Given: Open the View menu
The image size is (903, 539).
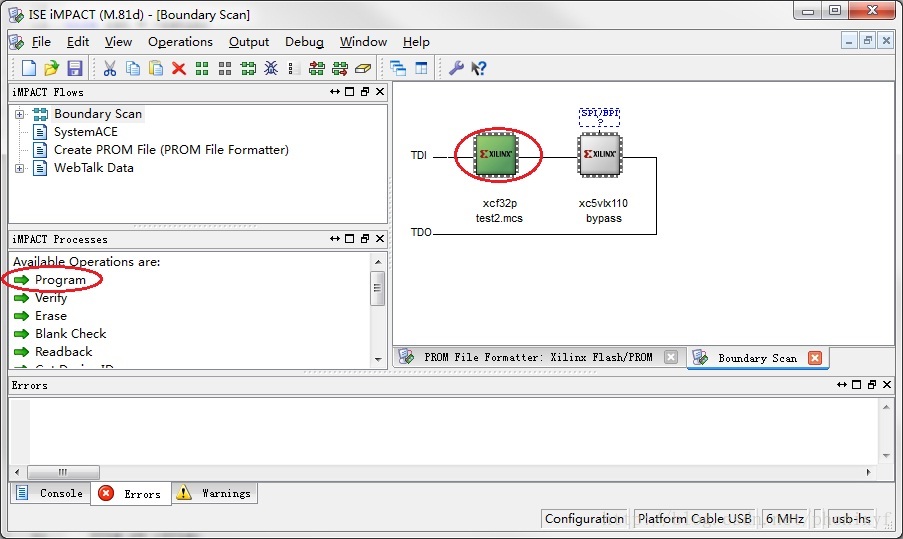Looking at the screenshot, I should pyautogui.click(x=118, y=41).
